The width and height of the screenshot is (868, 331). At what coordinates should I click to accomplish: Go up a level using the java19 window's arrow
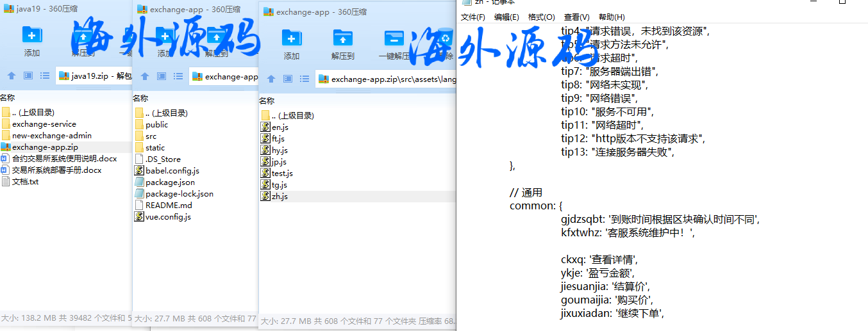point(12,76)
